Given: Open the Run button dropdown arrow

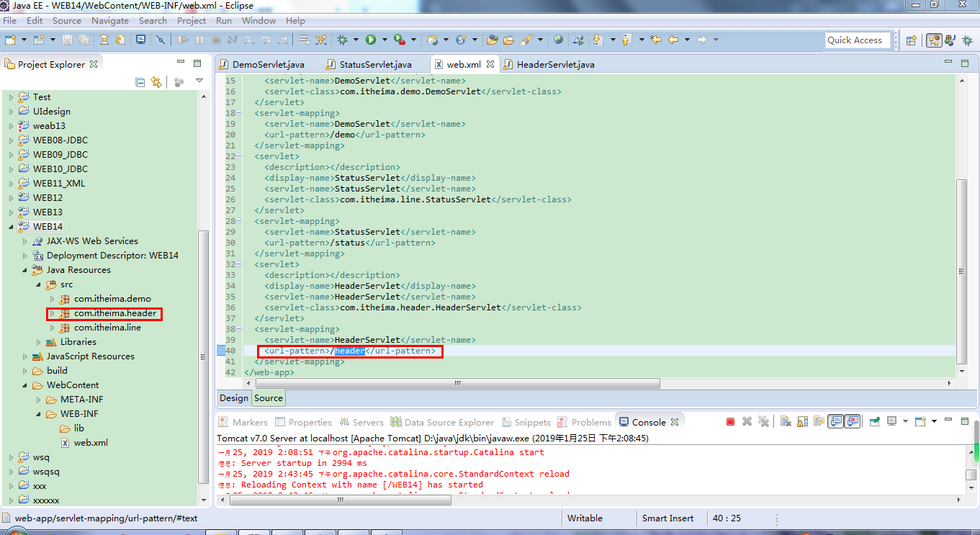Looking at the screenshot, I should pyautogui.click(x=385, y=40).
